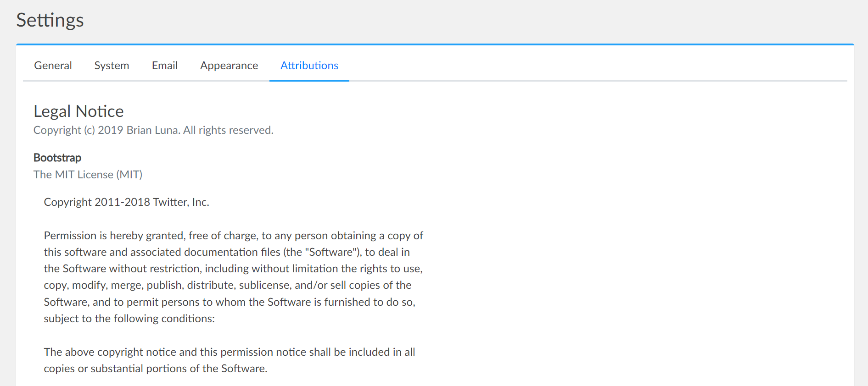Screen dimensions: 868x386
Task: Click the Settings page title
Action: pyautogui.click(x=50, y=20)
